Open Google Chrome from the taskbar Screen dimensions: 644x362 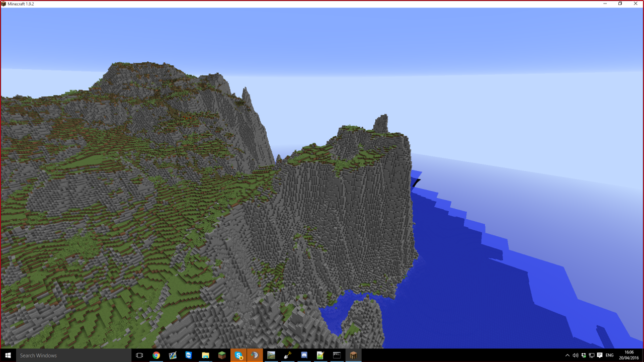(x=156, y=355)
